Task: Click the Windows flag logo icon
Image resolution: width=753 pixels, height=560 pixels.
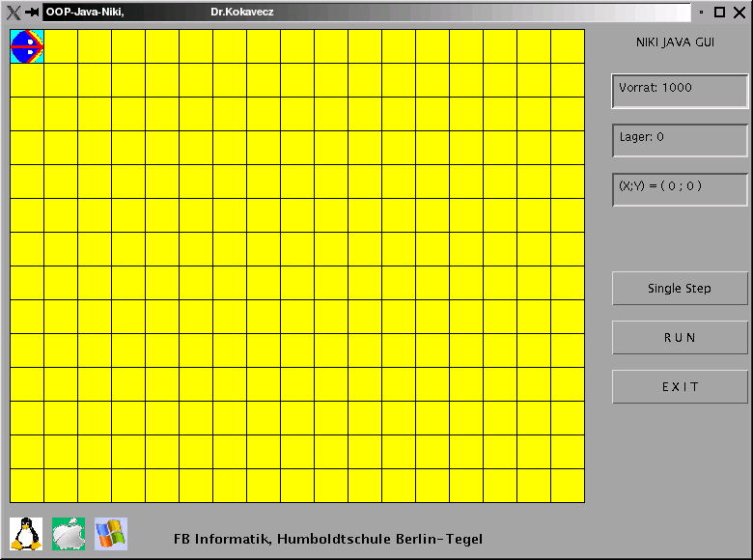Action: [x=111, y=533]
